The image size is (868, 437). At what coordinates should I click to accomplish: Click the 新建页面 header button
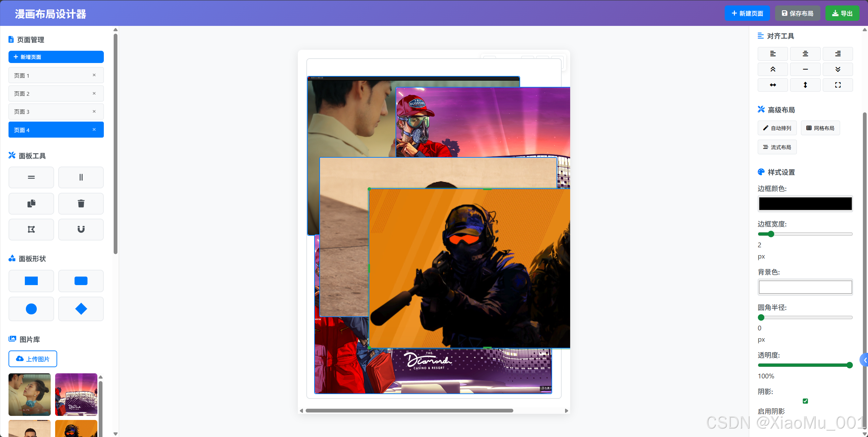747,13
